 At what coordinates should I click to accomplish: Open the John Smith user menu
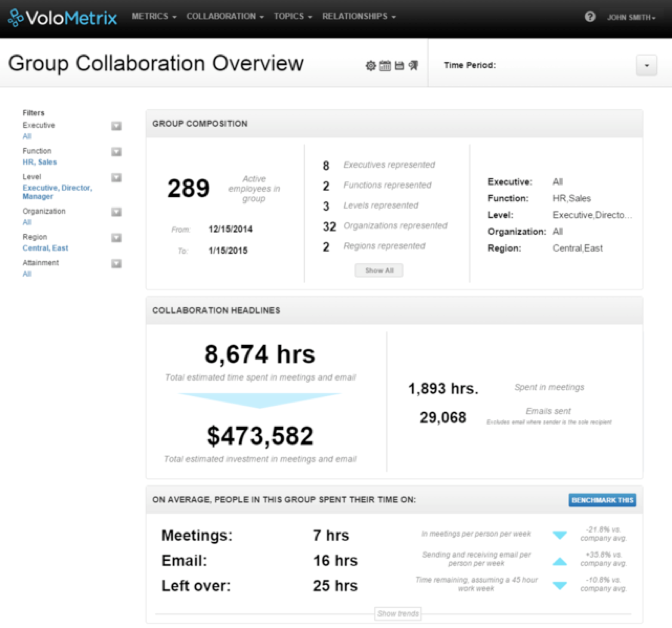click(x=633, y=17)
